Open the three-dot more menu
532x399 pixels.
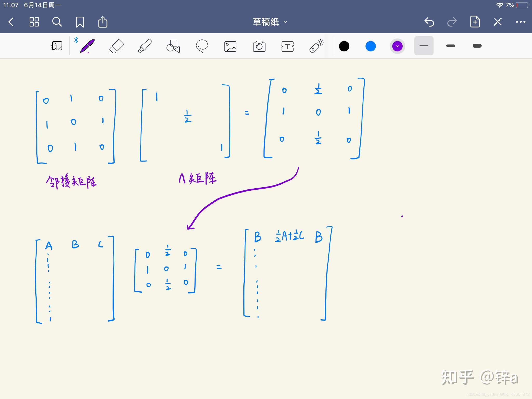[520, 22]
